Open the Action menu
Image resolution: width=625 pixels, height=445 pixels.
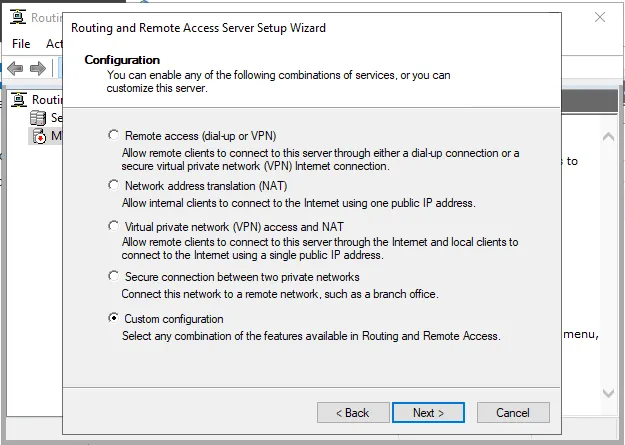[x=54, y=43]
